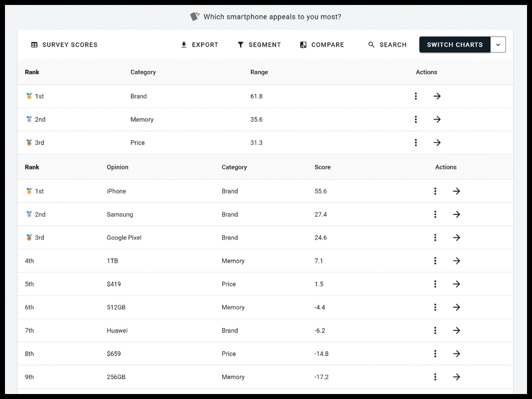The width and height of the screenshot is (532, 399).
Task: Click the survey question title text
Action: (x=272, y=17)
